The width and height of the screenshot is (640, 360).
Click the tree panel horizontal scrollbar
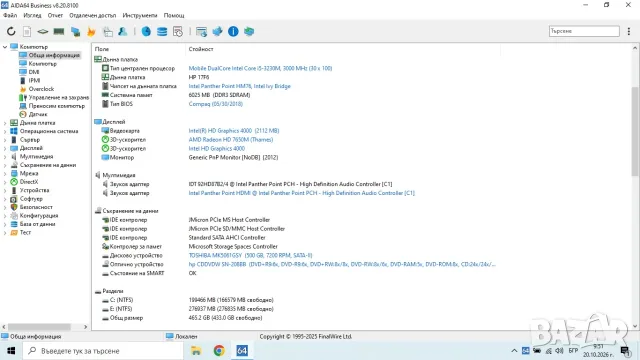(40, 327)
